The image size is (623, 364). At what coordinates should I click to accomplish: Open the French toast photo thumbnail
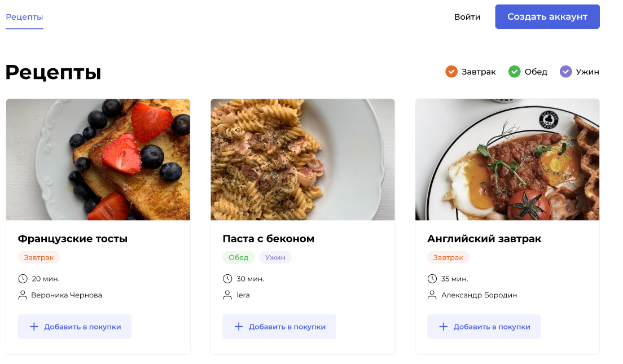[x=98, y=160]
